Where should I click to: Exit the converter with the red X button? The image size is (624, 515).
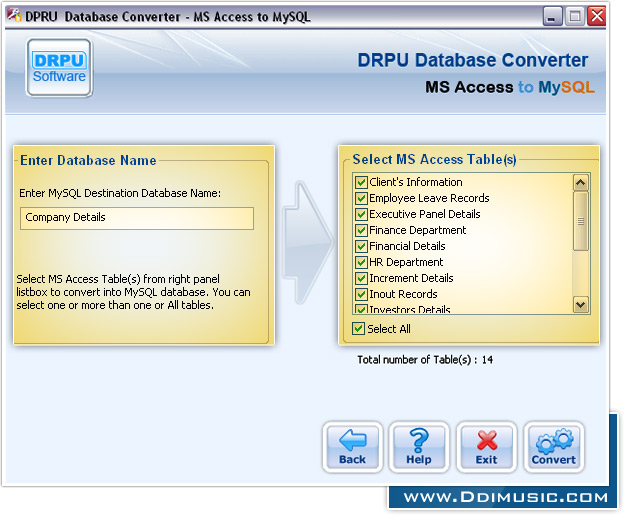tap(486, 447)
